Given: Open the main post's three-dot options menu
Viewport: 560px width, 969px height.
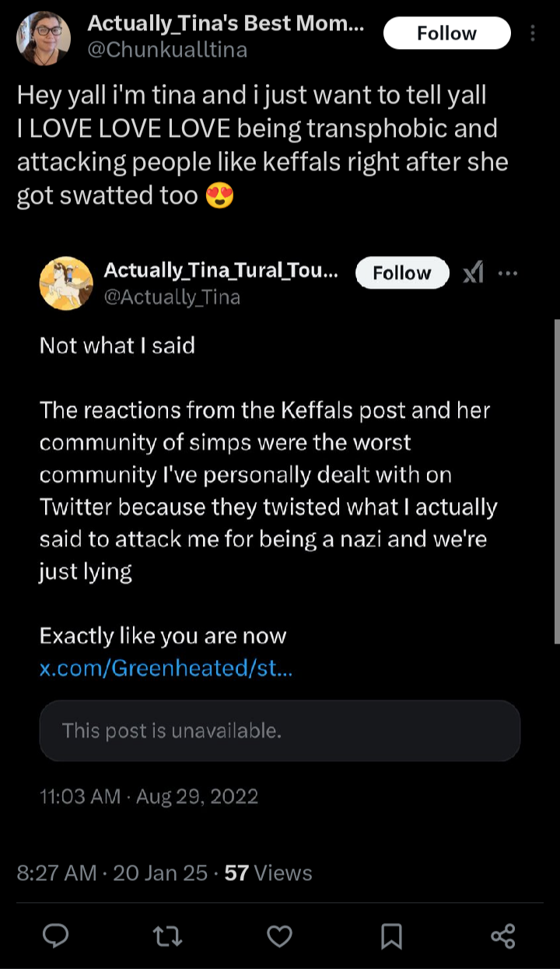Looking at the screenshot, I should [533, 33].
